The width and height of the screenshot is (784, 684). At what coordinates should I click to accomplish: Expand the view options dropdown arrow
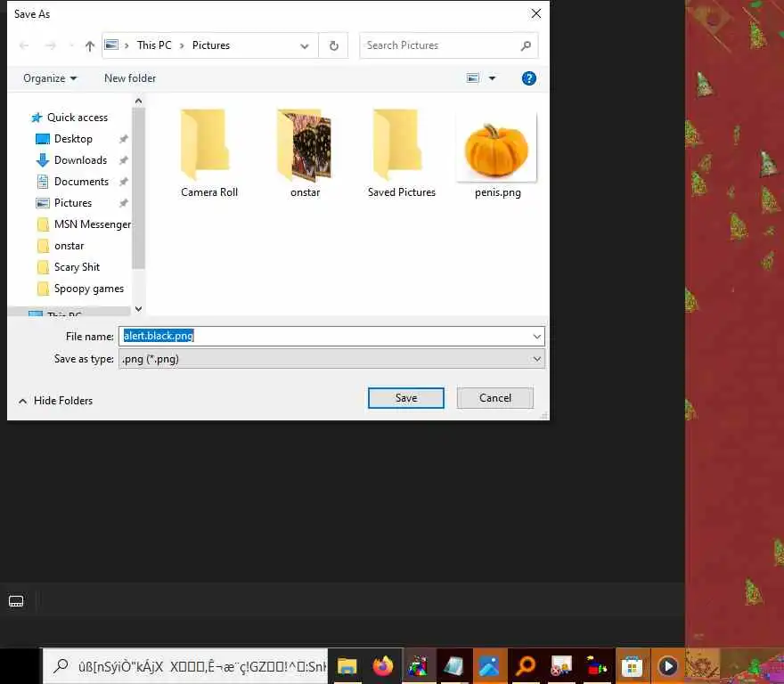coord(492,78)
